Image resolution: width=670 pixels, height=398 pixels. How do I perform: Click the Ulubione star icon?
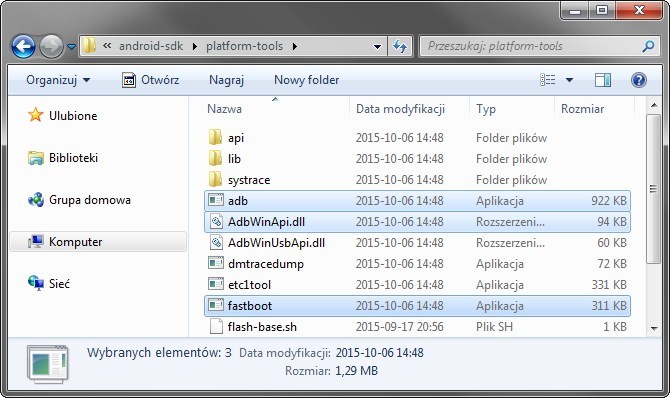(35, 115)
